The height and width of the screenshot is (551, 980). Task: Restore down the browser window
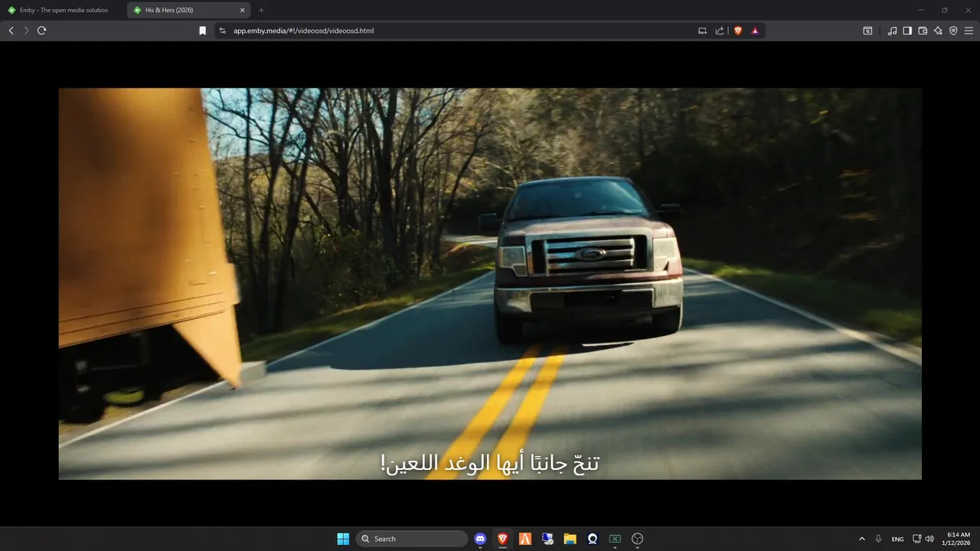pyautogui.click(x=944, y=10)
